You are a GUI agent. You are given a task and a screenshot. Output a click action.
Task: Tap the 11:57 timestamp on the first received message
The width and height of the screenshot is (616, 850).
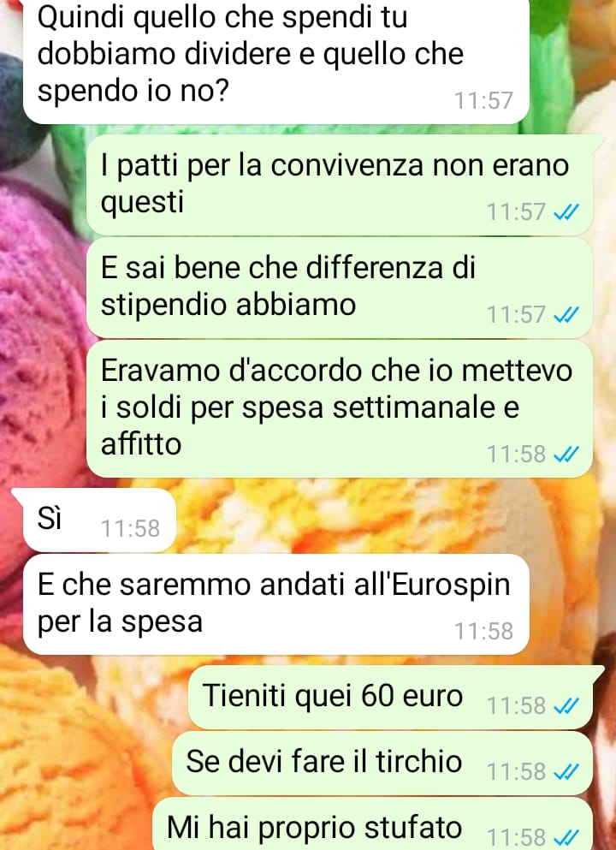click(x=483, y=101)
